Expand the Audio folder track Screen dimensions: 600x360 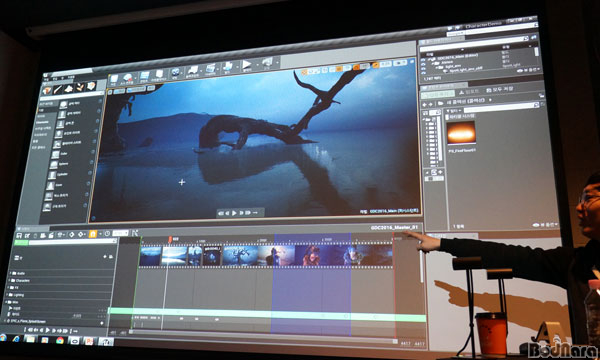coord(10,273)
